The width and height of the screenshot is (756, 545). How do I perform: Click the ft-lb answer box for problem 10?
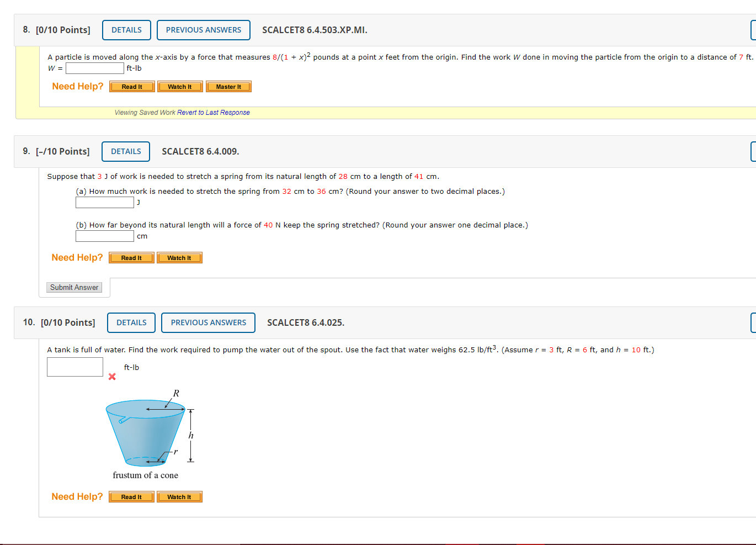74,367
